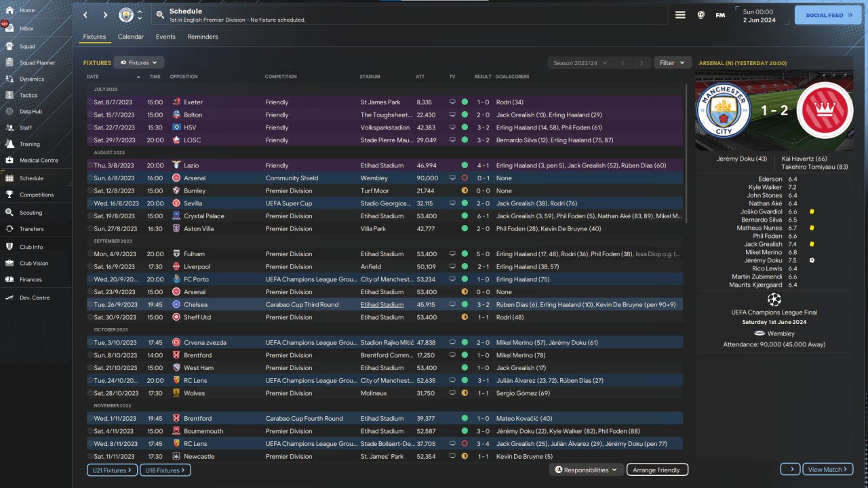Screen dimensions: 868x488
Task: Open the Responsibilities dropdown
Action: (586, 470)
